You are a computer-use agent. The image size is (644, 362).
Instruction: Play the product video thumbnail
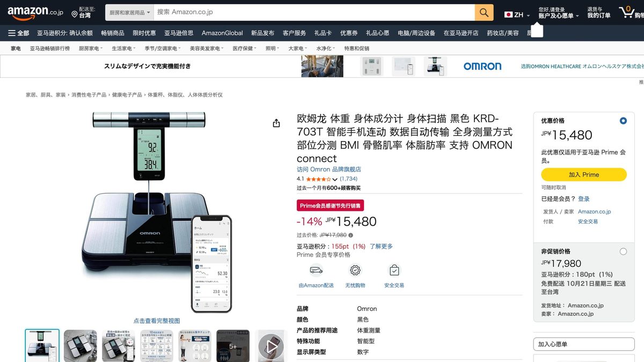271,346
